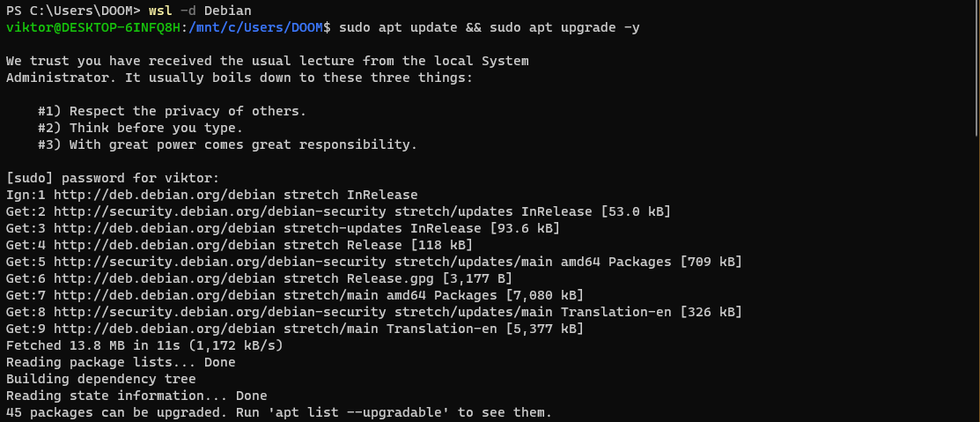Click the green viktor@DESKTOP-6INFQ8H prompt text

tap(93, 27)
